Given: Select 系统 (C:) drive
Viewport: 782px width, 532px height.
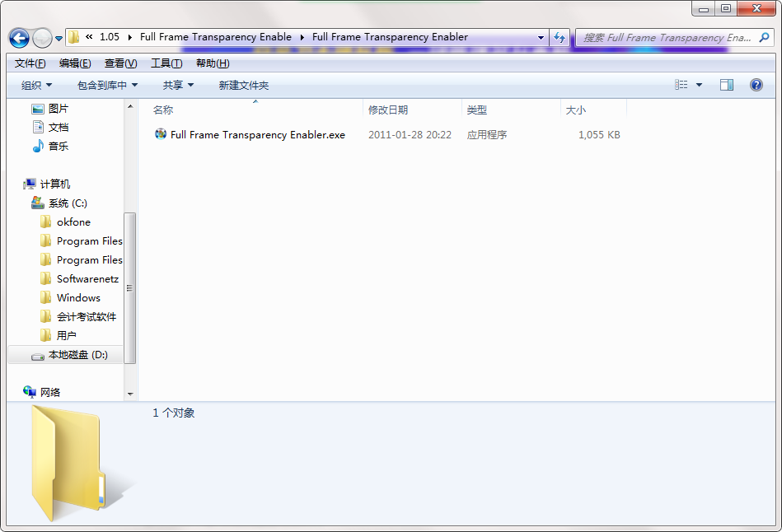Looking at the screenshot, I should click(x=68, y=203).
